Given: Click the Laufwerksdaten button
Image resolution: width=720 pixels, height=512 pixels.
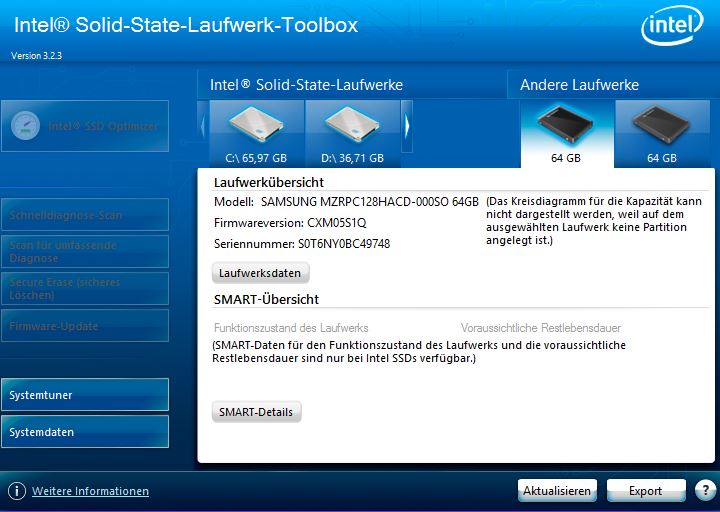Looking at the screenshot, I should point(260,273).
